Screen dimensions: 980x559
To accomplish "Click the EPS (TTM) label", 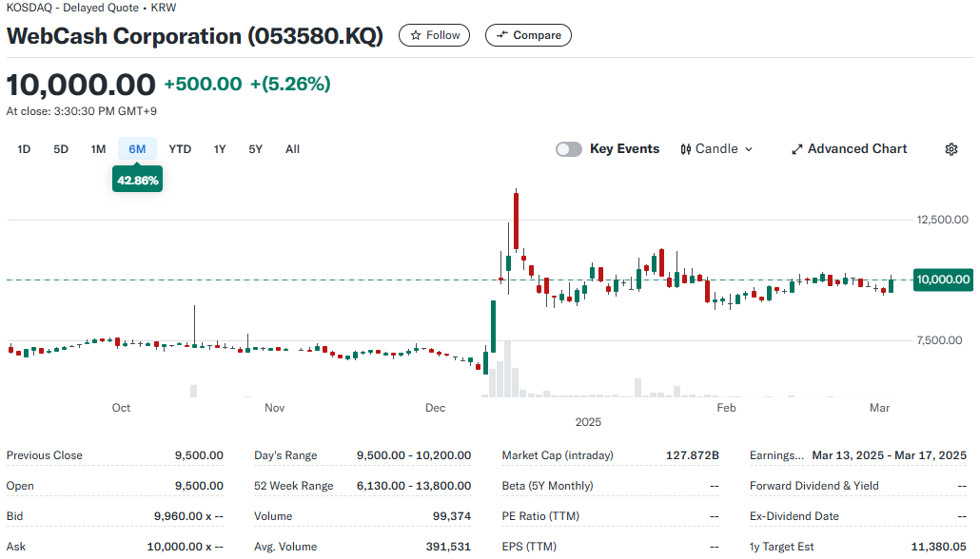I will pyautogui.click(x=529, y=547).
